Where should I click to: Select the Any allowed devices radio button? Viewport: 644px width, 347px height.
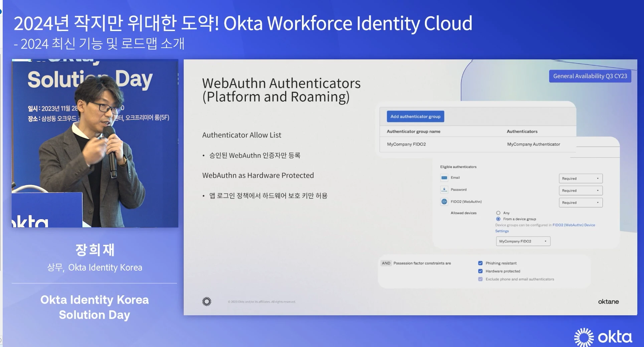[498, 213]
